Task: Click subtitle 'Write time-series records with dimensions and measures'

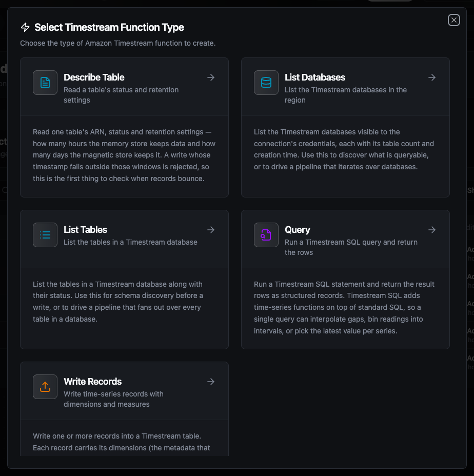Action: (x=113, y=399)
